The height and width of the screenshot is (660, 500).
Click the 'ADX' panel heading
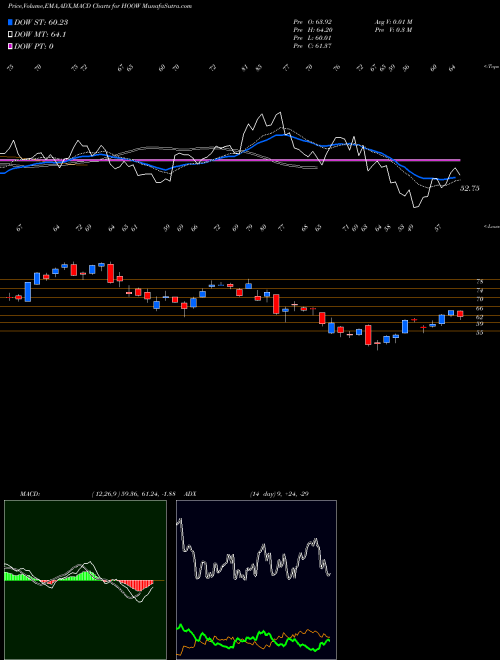click(x=191, y=493)
